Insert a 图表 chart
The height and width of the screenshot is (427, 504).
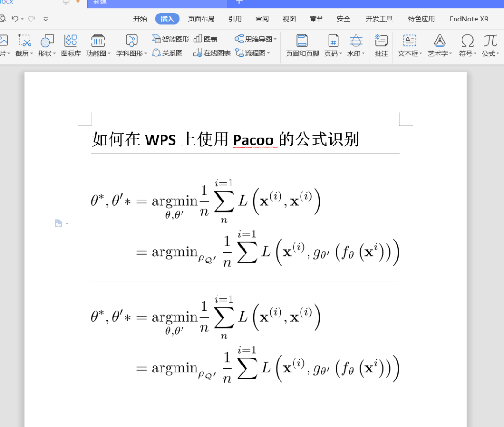205,39
